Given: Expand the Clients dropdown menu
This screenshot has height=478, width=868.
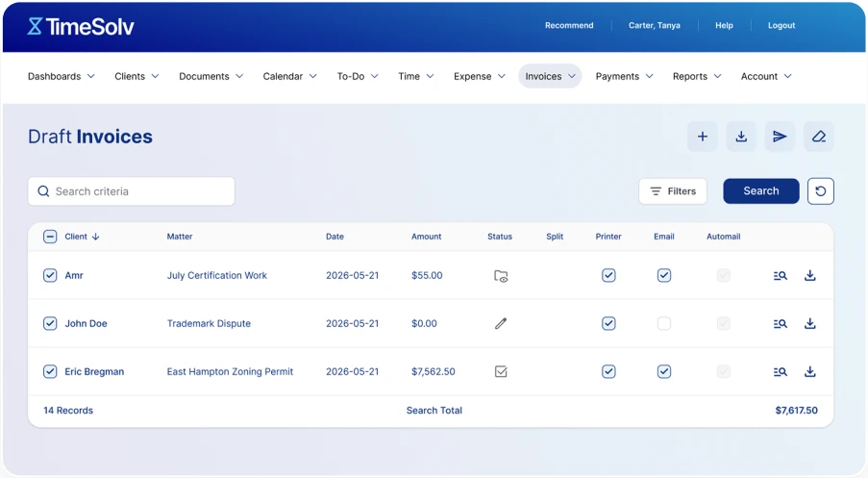Looking at the screenshot, I should tap(136, 77).
